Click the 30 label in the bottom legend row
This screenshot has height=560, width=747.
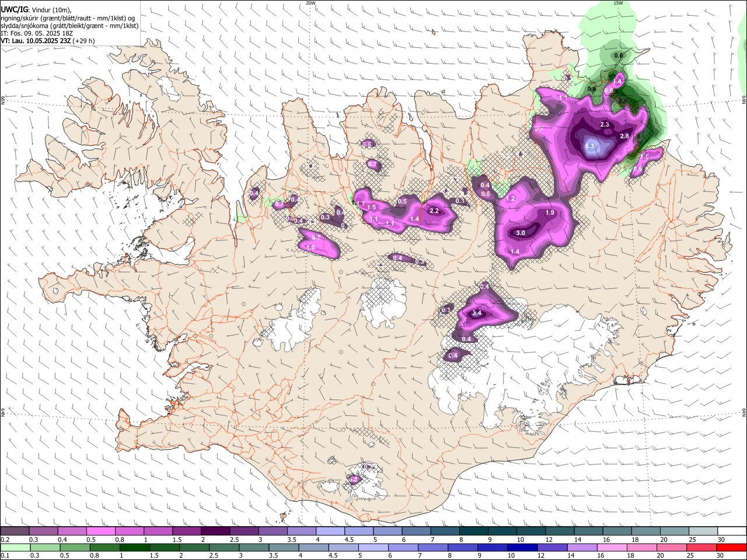pyautogui.click(x=720, y=555)
